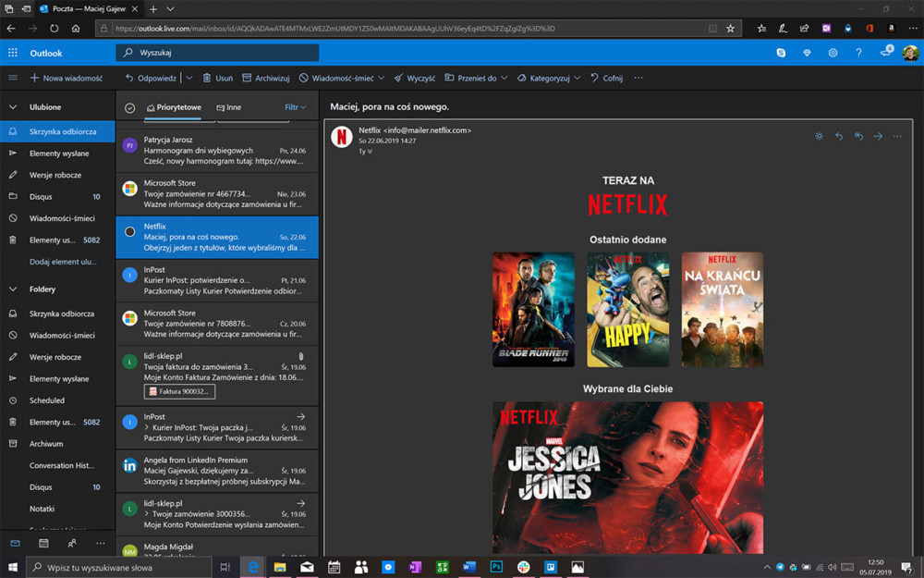Viewport: 924px width, 578px height.
Task: Open the Scheduled folder
Action: [57, 400]
